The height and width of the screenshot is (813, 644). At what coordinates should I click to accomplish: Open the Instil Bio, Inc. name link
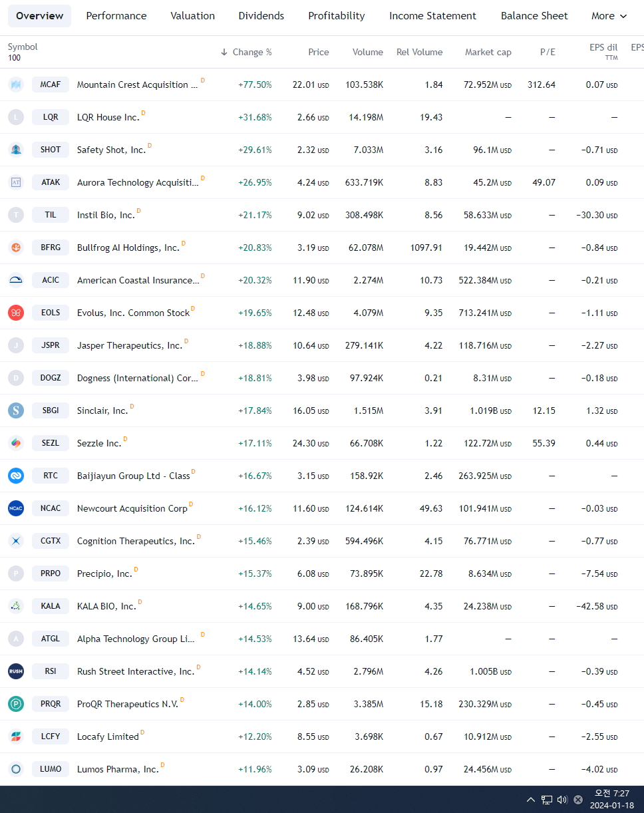[106, 215]
